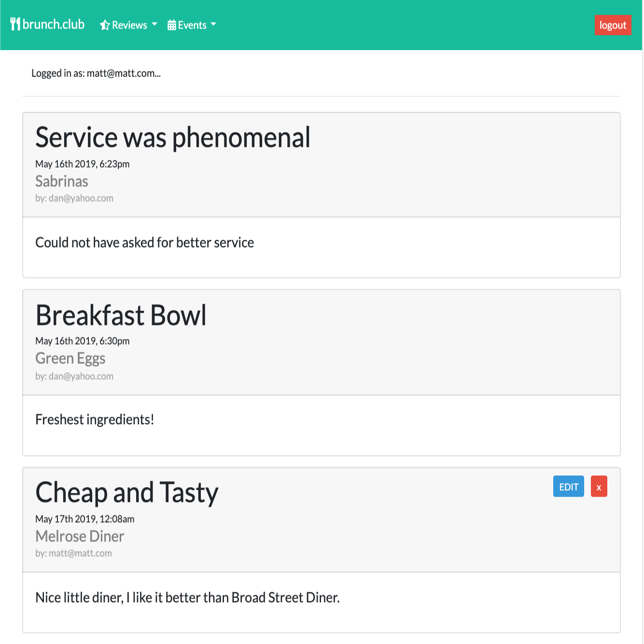This screenshot has width=644, height=644.
Task: Delete Cheap and Tasty review with x
Action: pyautogui.click(x=599, y=487)
